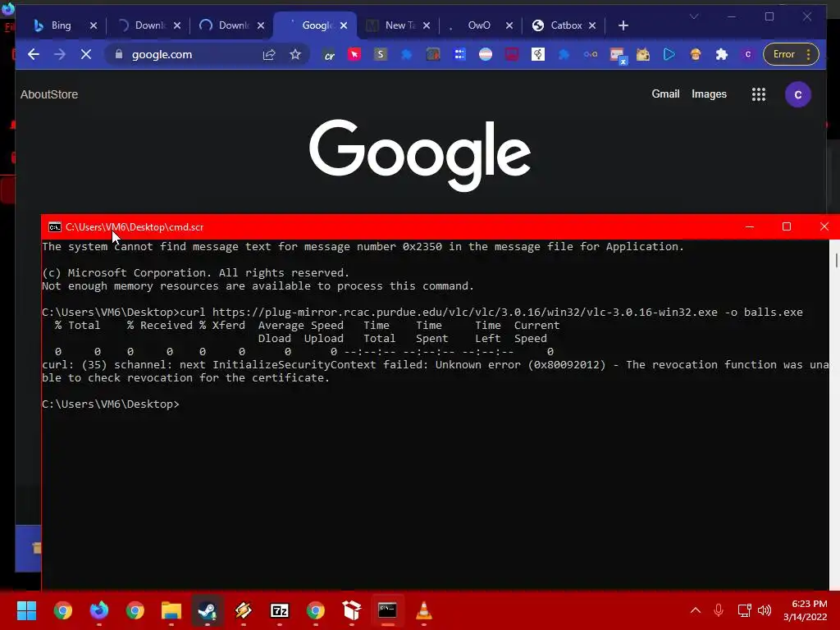This screenshot has height=630, width=840.
Task: Open network settings from the tray
Action: tap(744, 610)
